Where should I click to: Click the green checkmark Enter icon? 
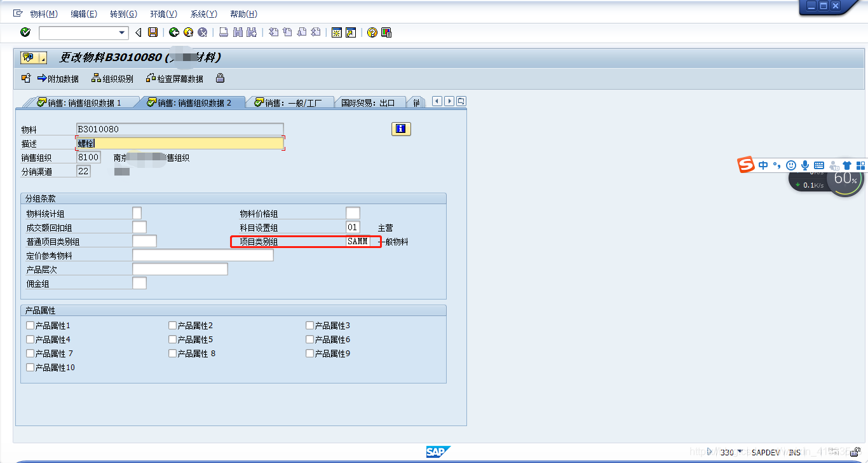(25, 32)
